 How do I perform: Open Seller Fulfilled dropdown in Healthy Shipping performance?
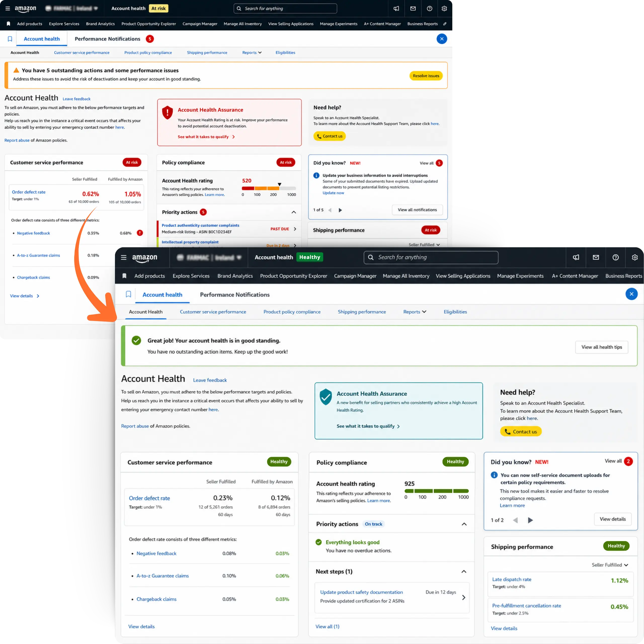pyautogui.click(x=610, y=565)
